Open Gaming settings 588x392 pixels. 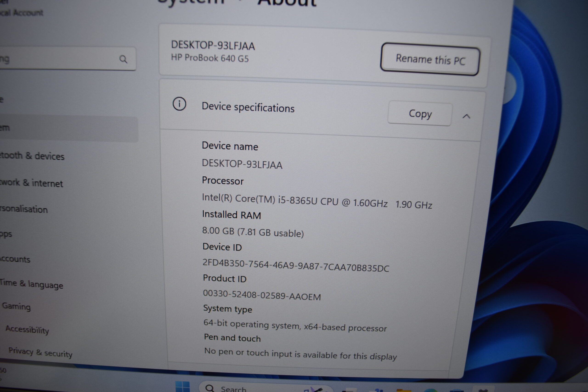pos(16,306)
